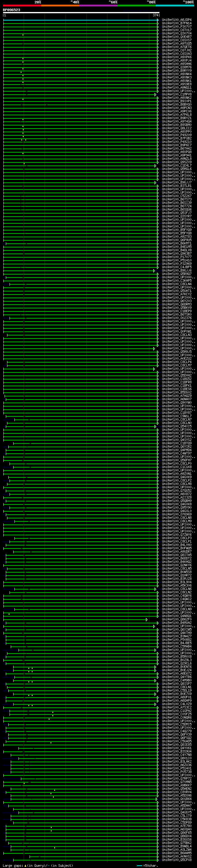The image size is (197, 868).
Task: Click the green ~80% identity legend segment
Action: [x=137, y=6]
